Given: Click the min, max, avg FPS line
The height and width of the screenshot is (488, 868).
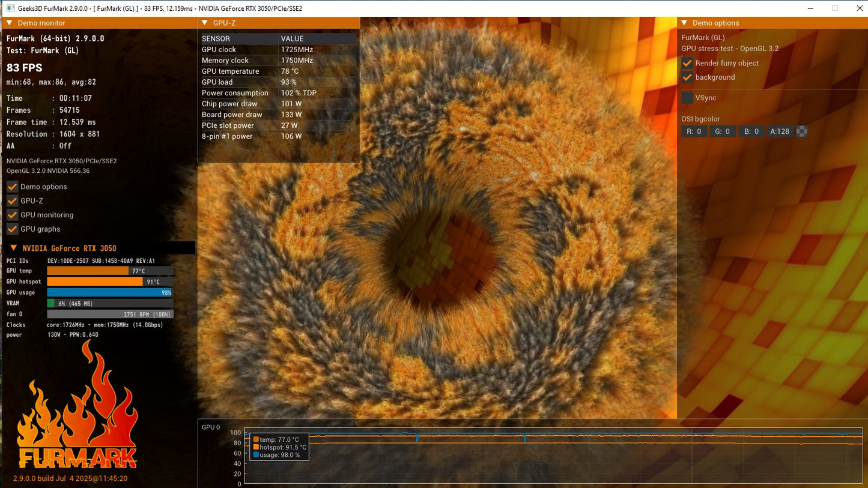Looking at the screenshot, I should (51, 82).
